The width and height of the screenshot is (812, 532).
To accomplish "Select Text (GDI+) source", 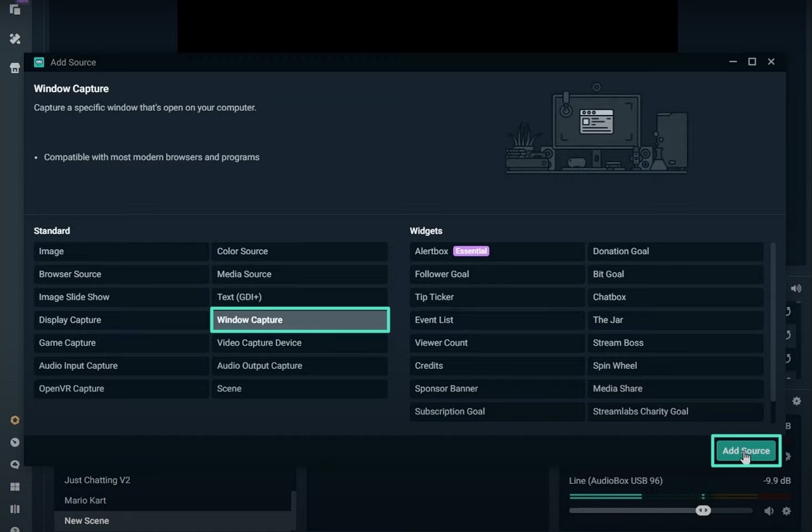I will click(x=300, y=297).
